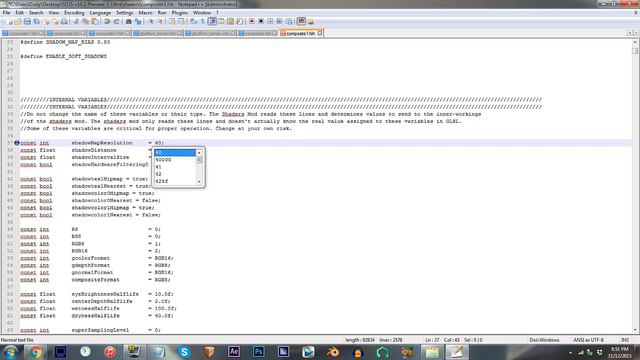This screenshot has width=640, height=360.
Task: Click the Save All toolbar icon
Action: click(36, 21)
